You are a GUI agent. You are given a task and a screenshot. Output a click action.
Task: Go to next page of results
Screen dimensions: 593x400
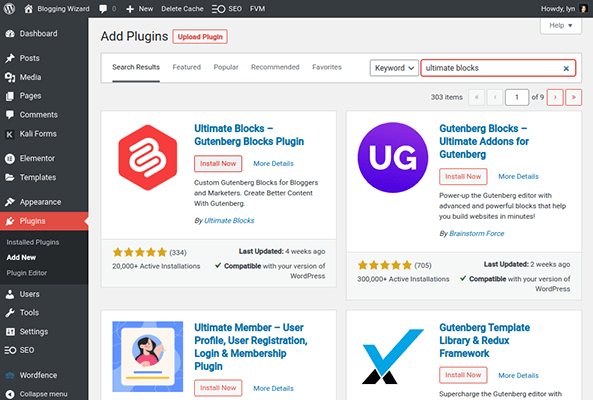[x=555, y=98]
